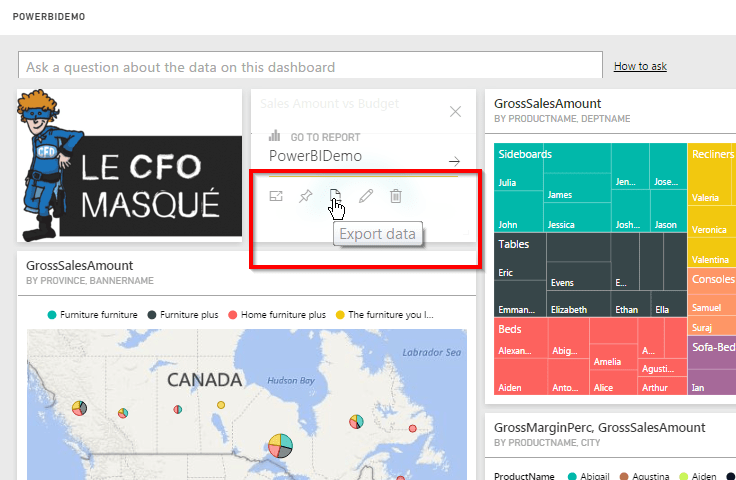This screenshot has height=480, width=736.
Task: Click the Q&A question input box
Action: pos(310,67)
